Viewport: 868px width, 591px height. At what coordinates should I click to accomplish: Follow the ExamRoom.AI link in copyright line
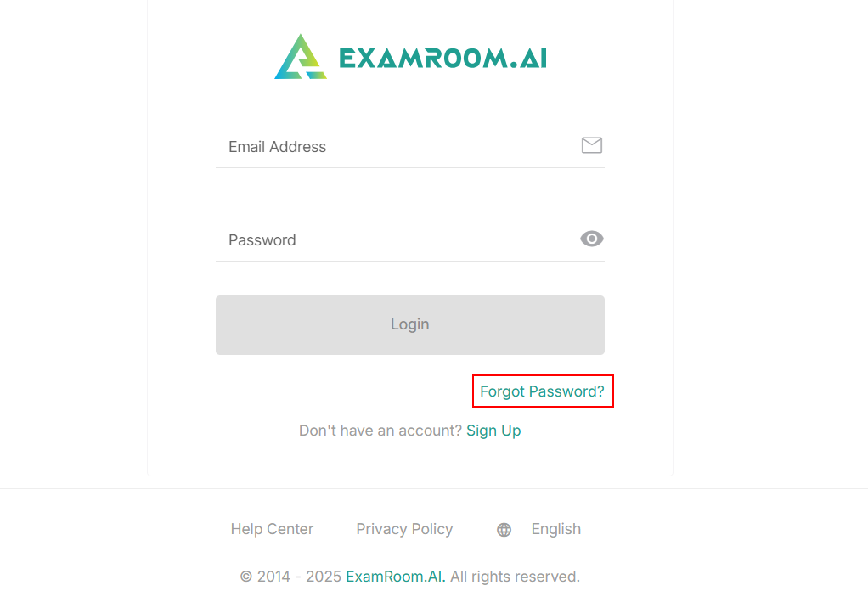(395, 577)
